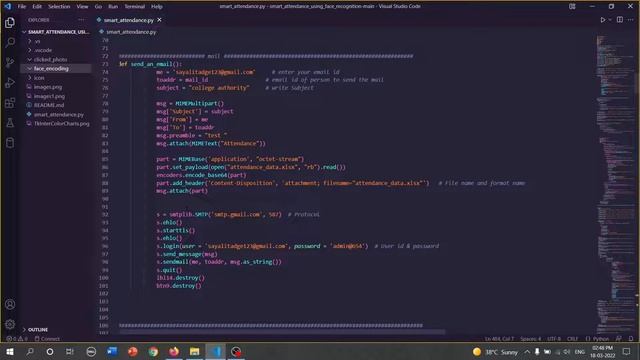640x360 pixels.
Task: Open the Manage gear icon
Action: point(10,324)
